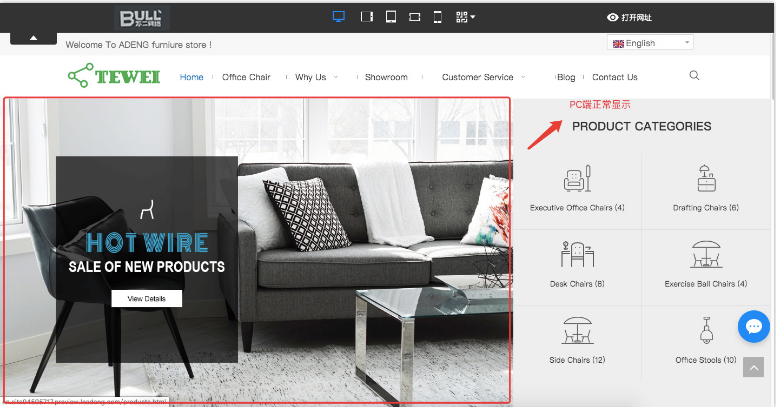
Task: Open the English language selector
Action: click(x=650, y=43)
